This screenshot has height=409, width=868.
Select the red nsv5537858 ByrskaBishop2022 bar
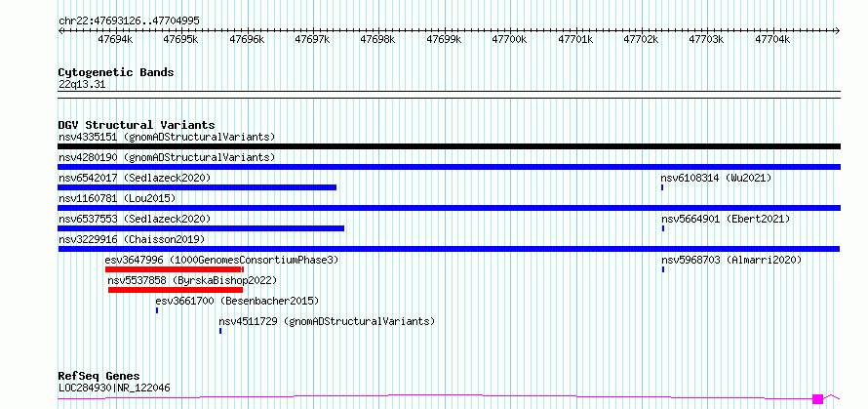[x=176, y=290]
